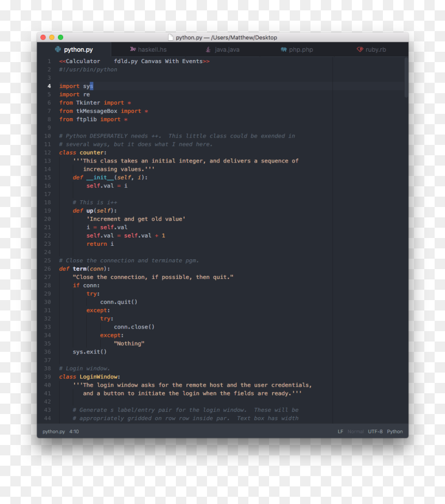Click 'conn.quit()' call
The width and height of the screenshot is (445, 504).
pyautogui.click(x=118, y=302)
